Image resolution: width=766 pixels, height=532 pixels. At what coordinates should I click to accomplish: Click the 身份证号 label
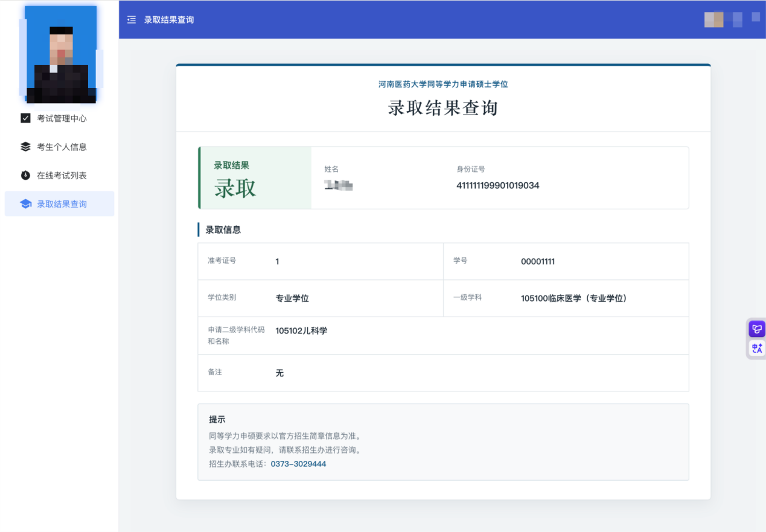point(471,169)
